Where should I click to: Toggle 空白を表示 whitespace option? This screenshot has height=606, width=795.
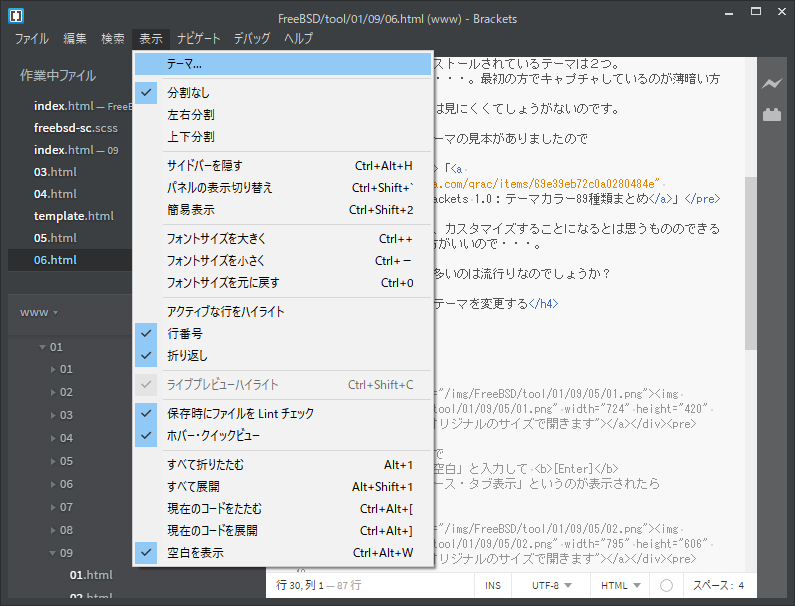[283, 553]
